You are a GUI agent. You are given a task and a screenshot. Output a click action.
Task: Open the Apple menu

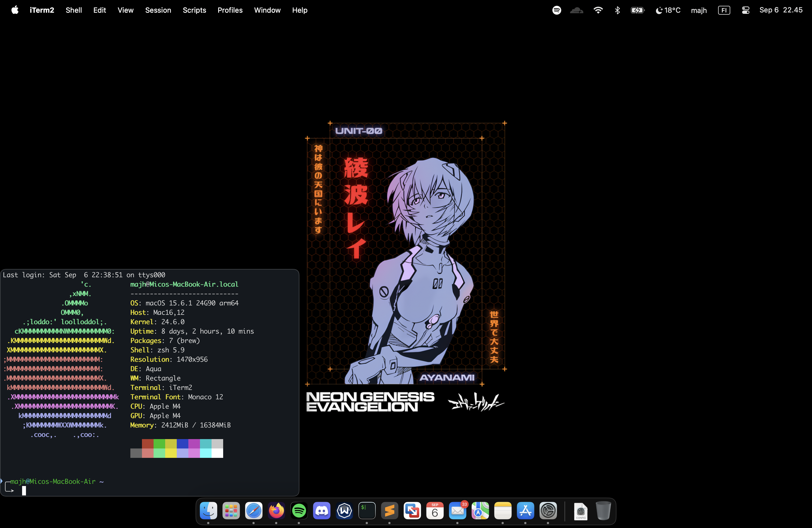pos(15,10)
